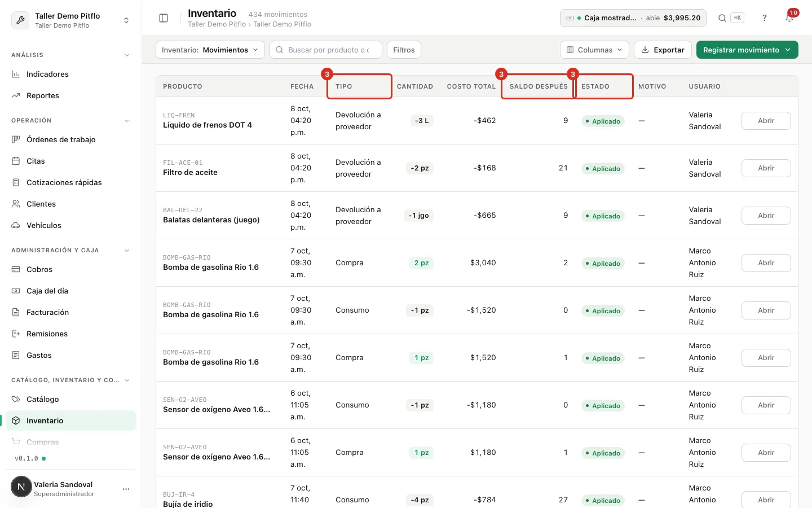Focus the Buscar por producto search field
The width and height of the screenshot is (812, 508).
click(326, 50)
